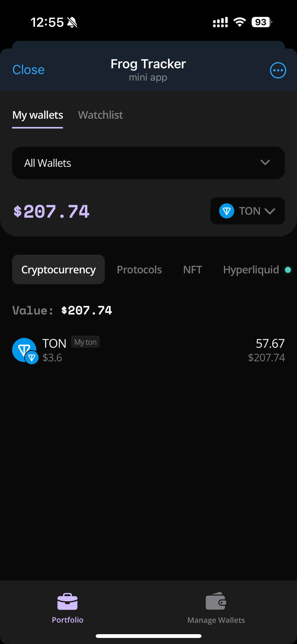The width and height of the screenshot is (297, 644).
Task: Switch to the Watchlist tab
Action: [100, 115]
